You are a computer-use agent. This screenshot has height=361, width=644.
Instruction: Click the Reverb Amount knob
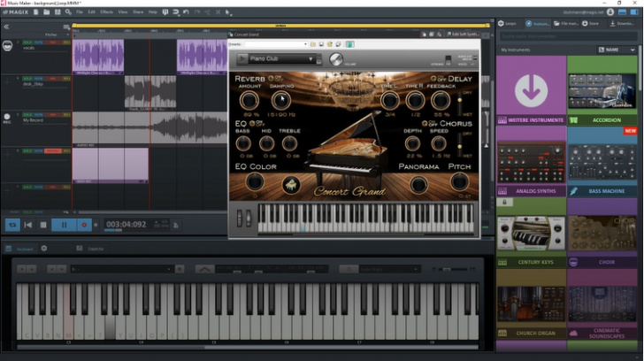[x=249, y=100]
